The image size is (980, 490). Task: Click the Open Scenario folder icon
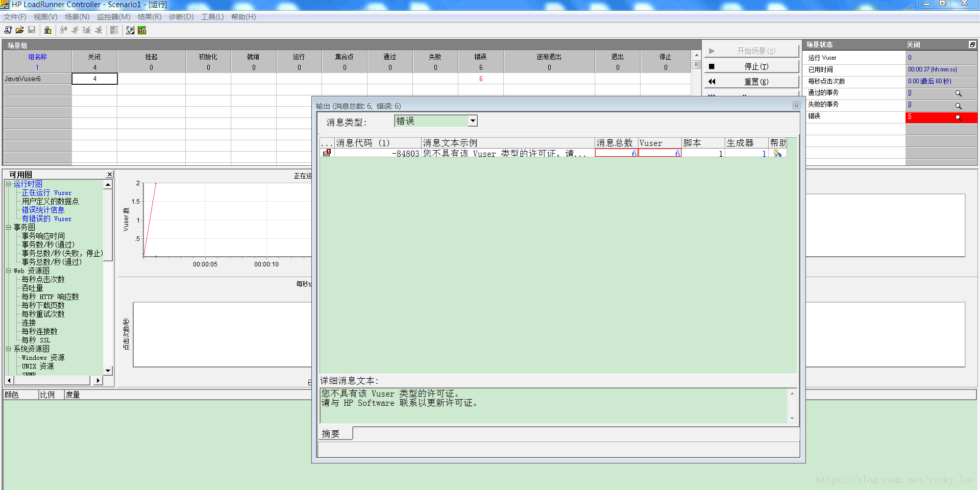(x=19, y=30)
